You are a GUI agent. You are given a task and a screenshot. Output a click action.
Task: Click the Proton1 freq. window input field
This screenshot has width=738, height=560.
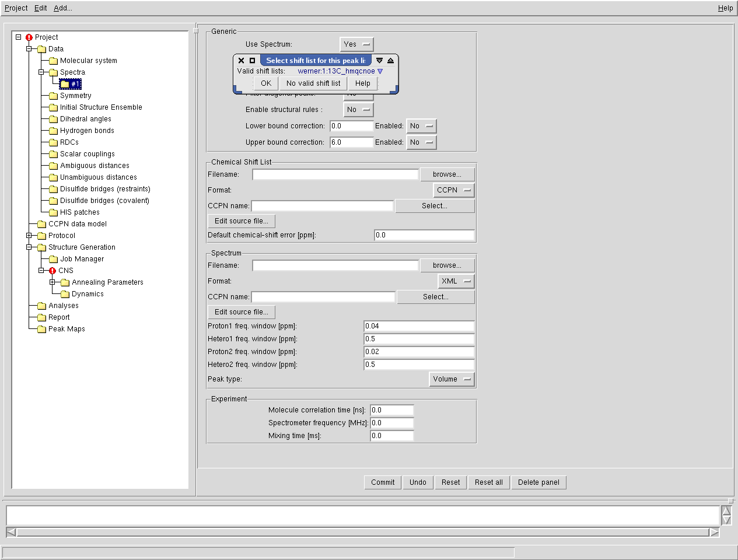(x=418, y=326)
